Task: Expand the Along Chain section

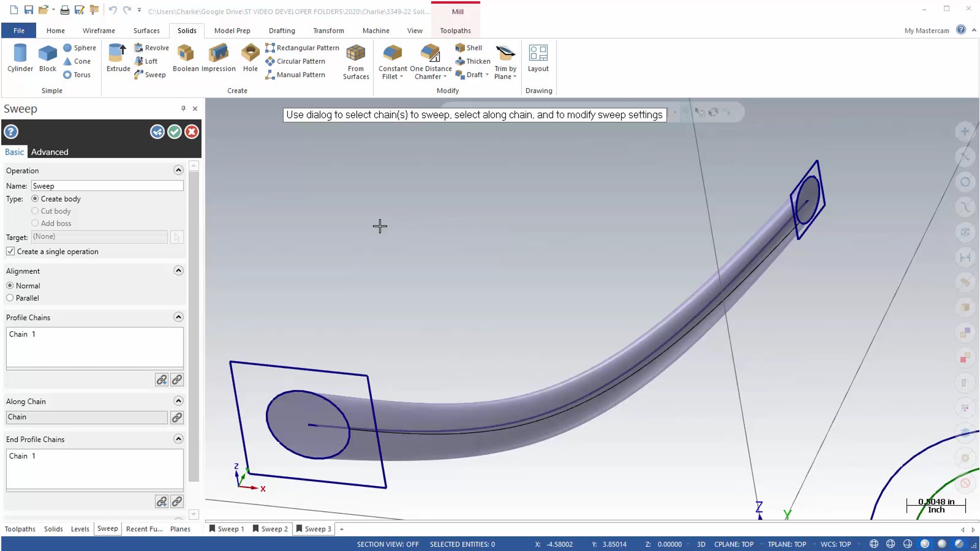Action: (178, 401)
